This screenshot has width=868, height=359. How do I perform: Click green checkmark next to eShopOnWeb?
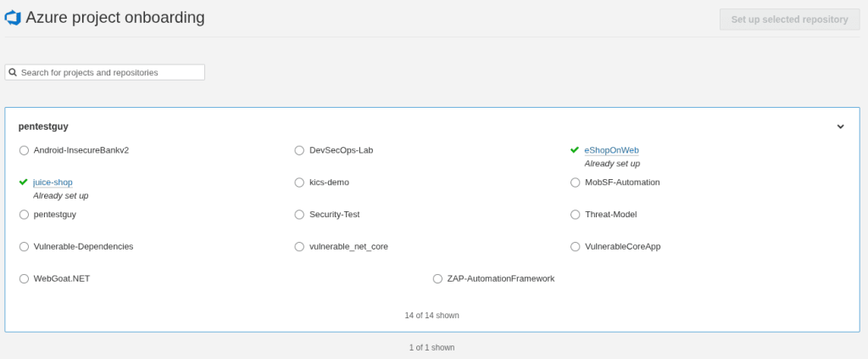pyautogui.click(x=575, y=150)
